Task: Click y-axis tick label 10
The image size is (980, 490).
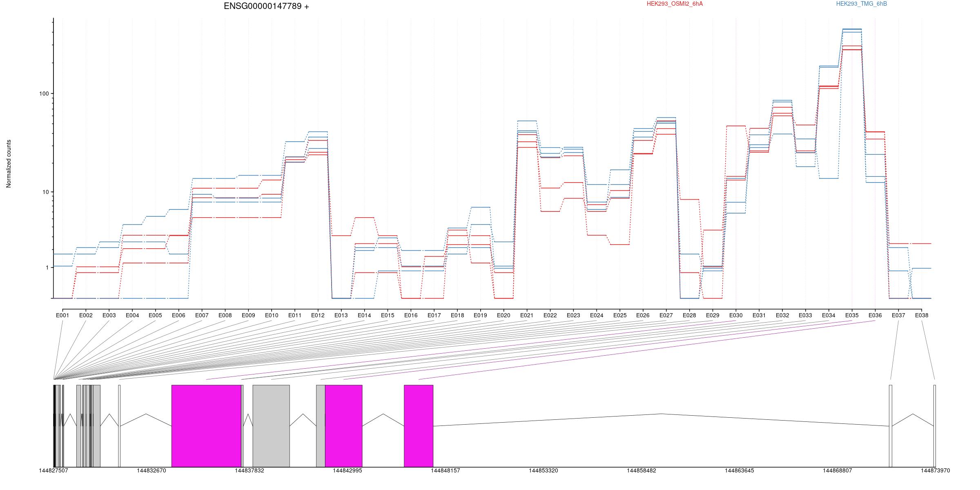Action: coord(45,192)
